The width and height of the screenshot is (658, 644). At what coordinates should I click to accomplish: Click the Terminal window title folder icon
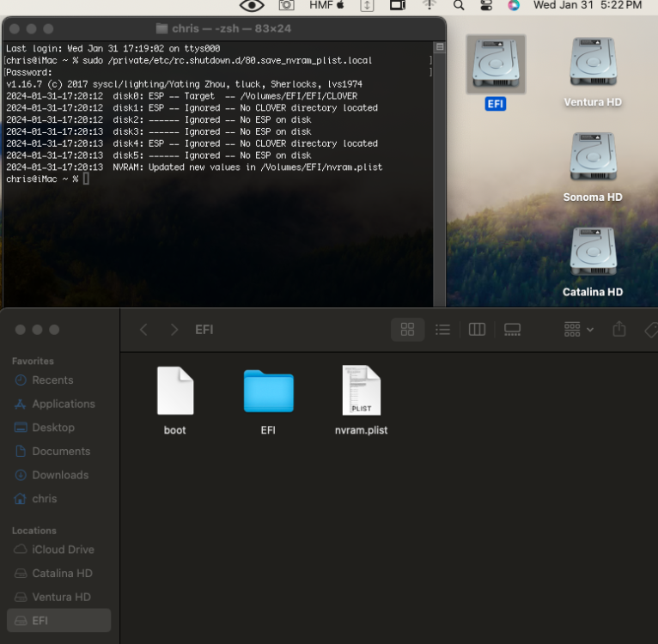coord(161,28)
